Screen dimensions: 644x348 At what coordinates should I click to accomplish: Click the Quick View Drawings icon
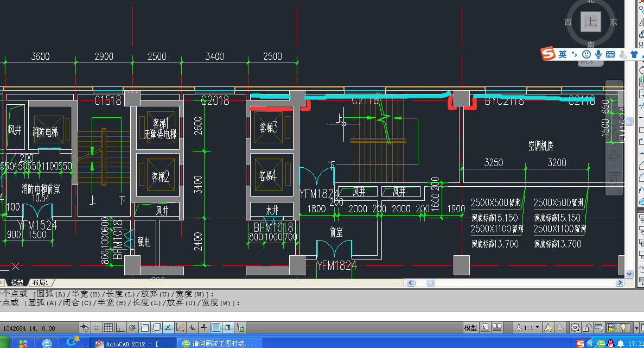pyautogui.click(x=497, y=327)
